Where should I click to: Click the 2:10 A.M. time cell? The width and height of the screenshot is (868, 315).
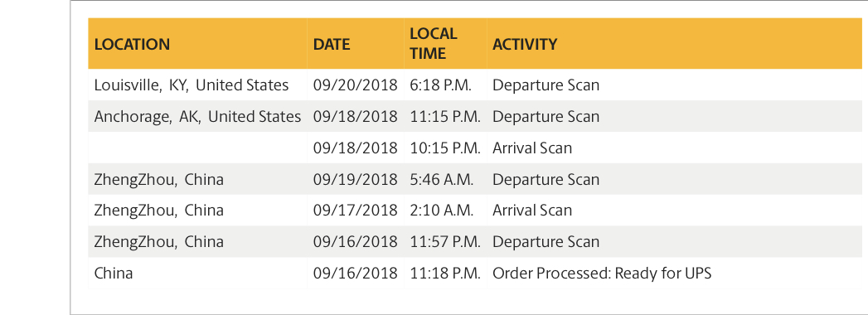pyautogui.click(x=446, y=211)
